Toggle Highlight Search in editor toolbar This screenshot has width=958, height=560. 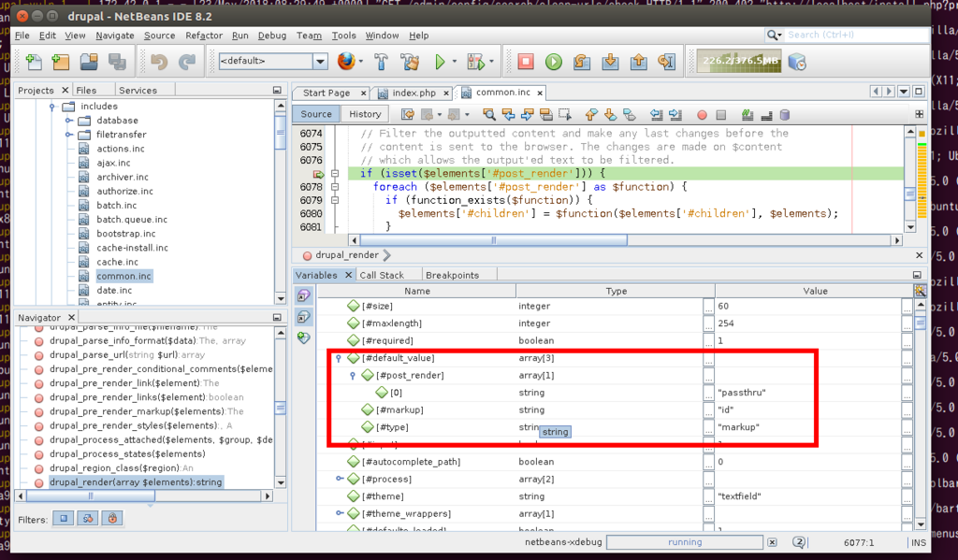546,114
